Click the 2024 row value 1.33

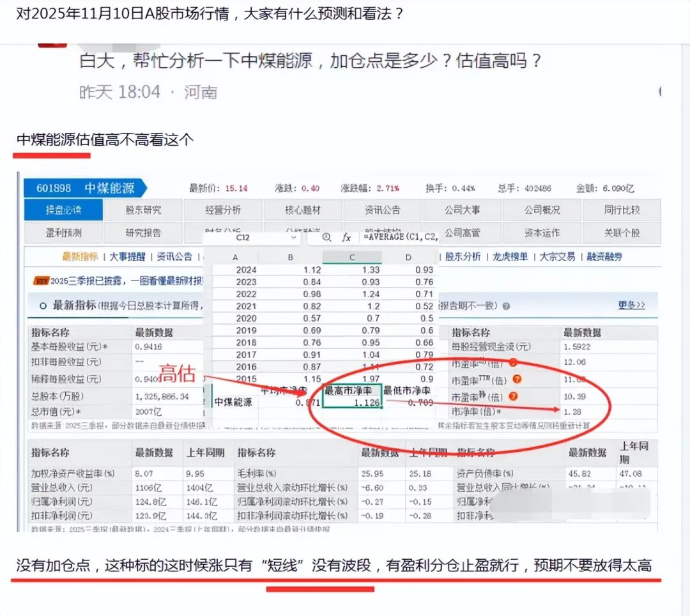371,270
